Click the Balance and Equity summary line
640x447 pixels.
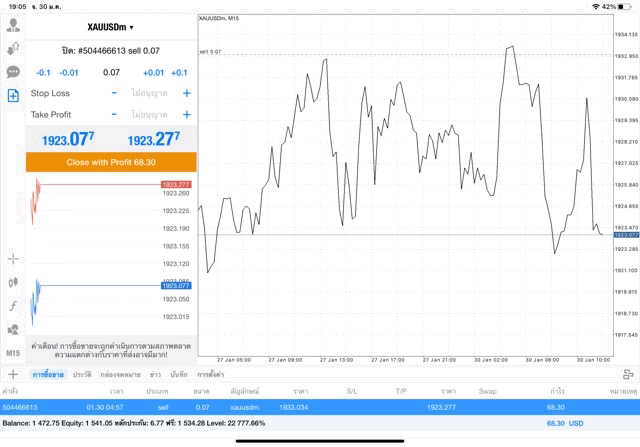[x=134, y=423]
